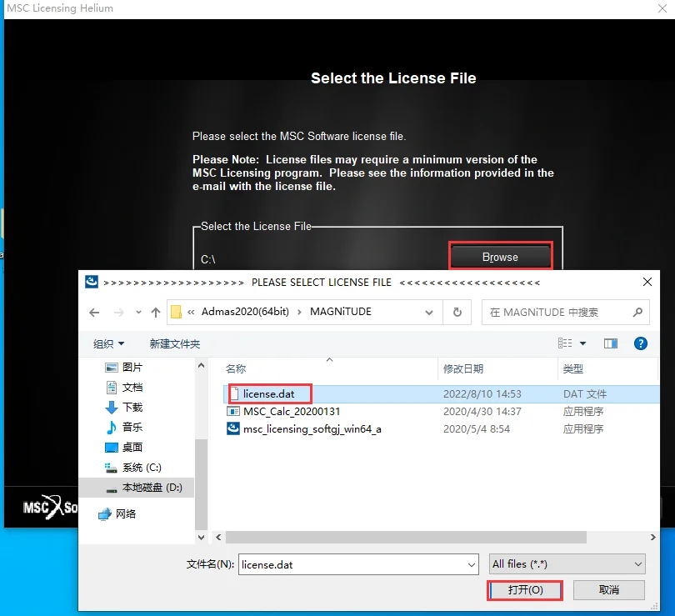Click the Admas2020(64bit) breadcrumb

click(245, 312)
